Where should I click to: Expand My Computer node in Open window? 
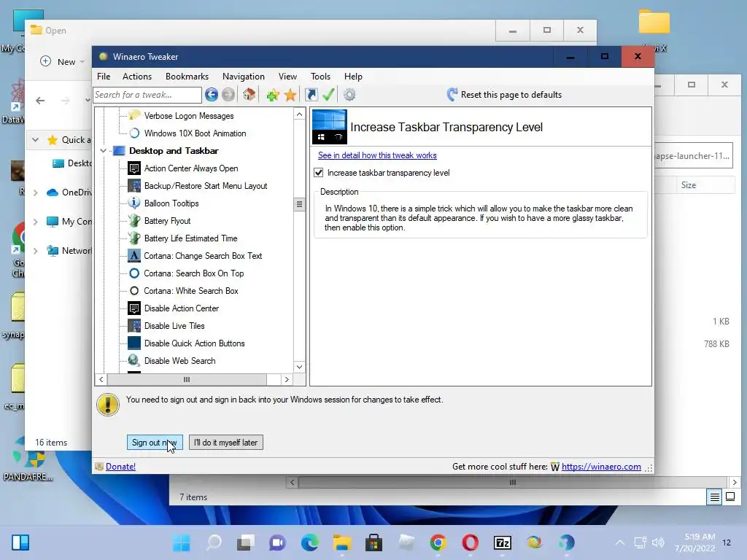coord(35,222)
